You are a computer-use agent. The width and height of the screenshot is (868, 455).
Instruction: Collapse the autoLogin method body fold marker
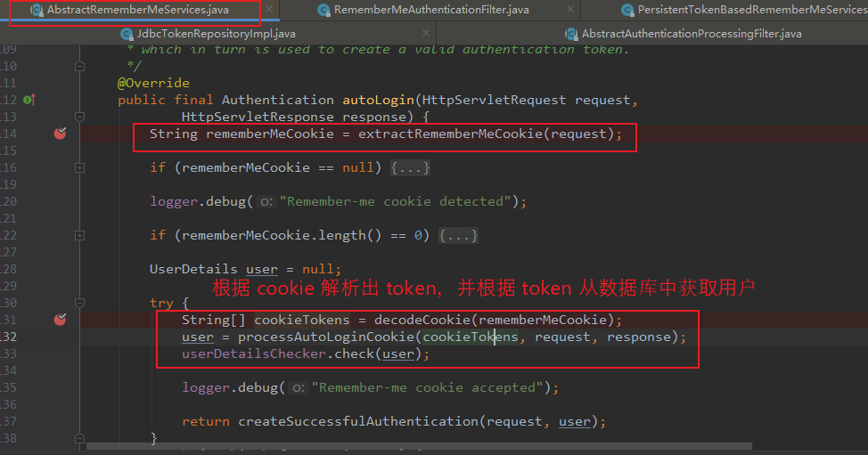point(79,118)
